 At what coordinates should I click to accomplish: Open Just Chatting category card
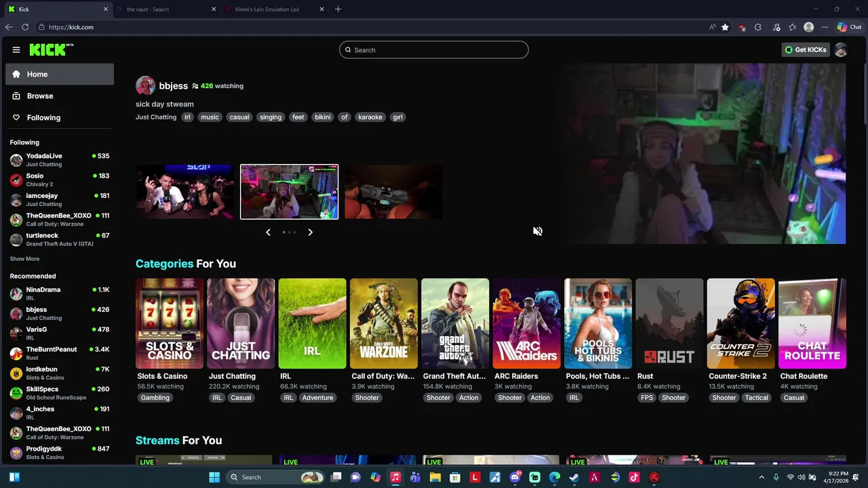pyautogui.click(x=241, y=323)
